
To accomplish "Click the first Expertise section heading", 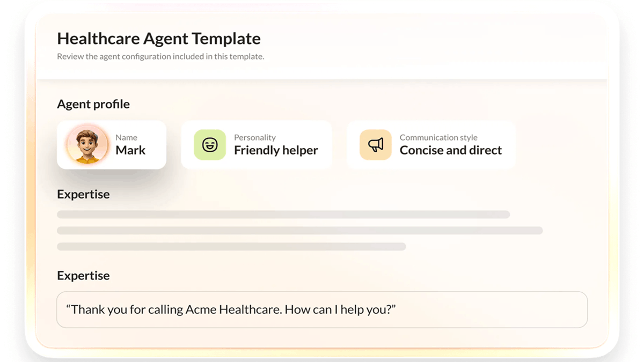I will click(83, 194).
